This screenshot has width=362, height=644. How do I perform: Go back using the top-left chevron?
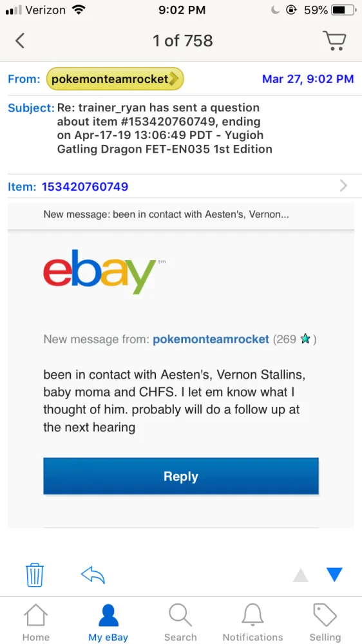[20, 41]
